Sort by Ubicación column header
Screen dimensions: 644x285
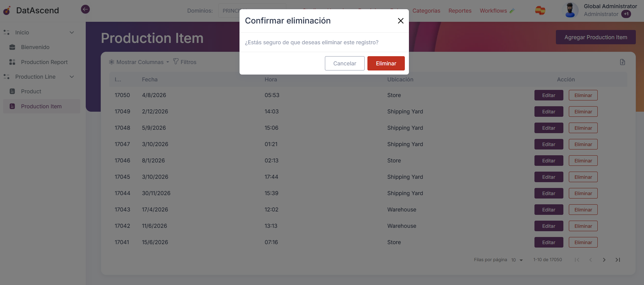pyautogui.click(x=400, y=79)
